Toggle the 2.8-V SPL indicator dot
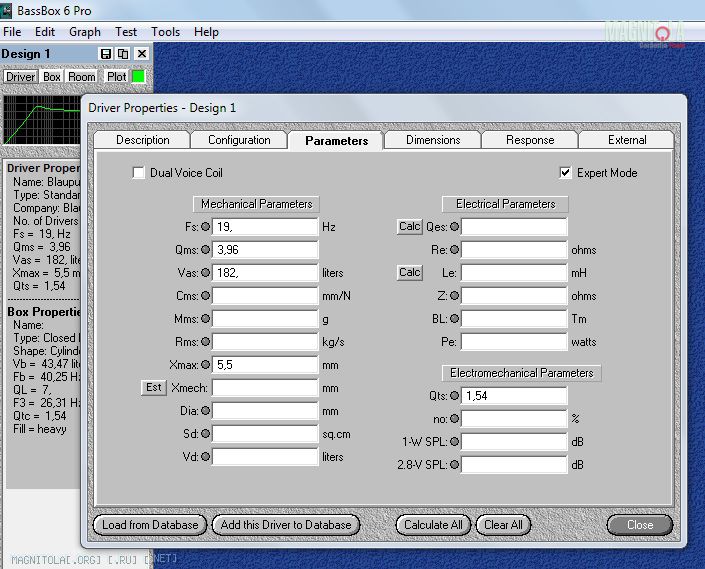Viewport: 705px width, 569px height. 455,464
